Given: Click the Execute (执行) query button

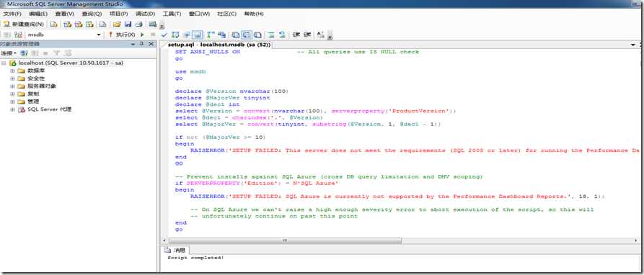Looking at the screenshot, I should (x=122, y=35).
